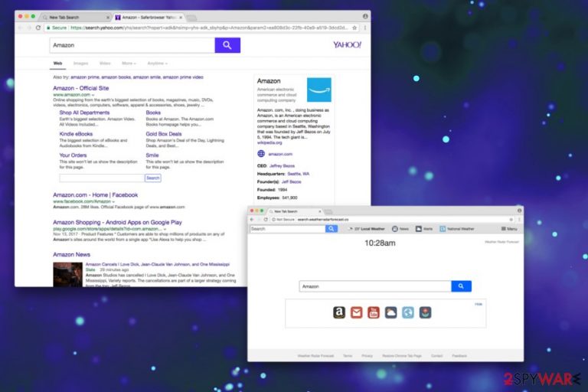Go back in the small browser window
Image resolution: width=588 pixels, height=392 pixels.
[252, 220]
